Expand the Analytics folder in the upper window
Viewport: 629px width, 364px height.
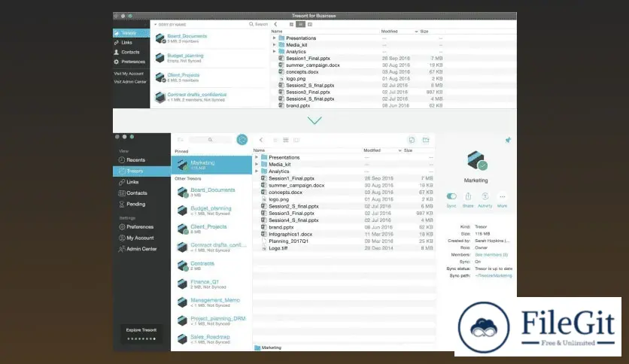(275, 51)
